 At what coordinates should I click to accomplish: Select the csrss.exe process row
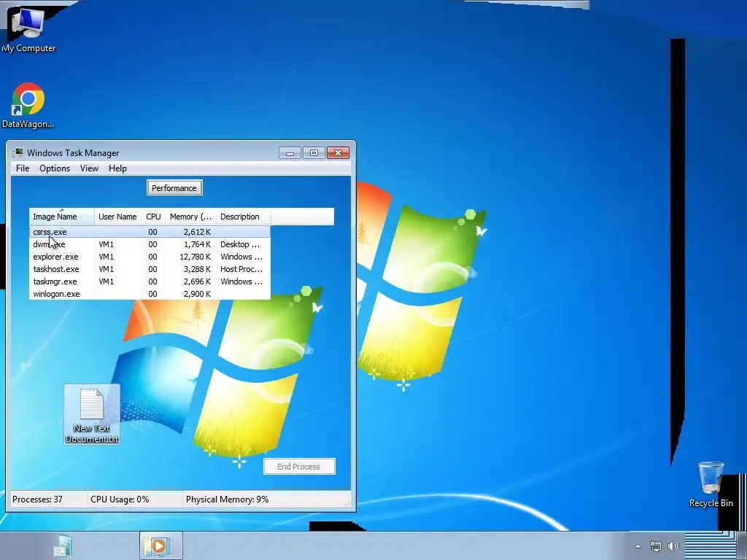150,232
